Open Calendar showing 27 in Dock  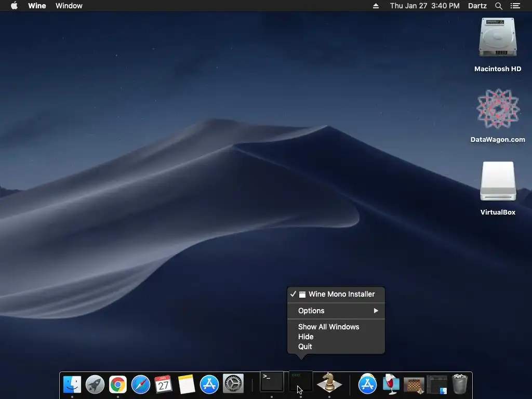point(163,384)
